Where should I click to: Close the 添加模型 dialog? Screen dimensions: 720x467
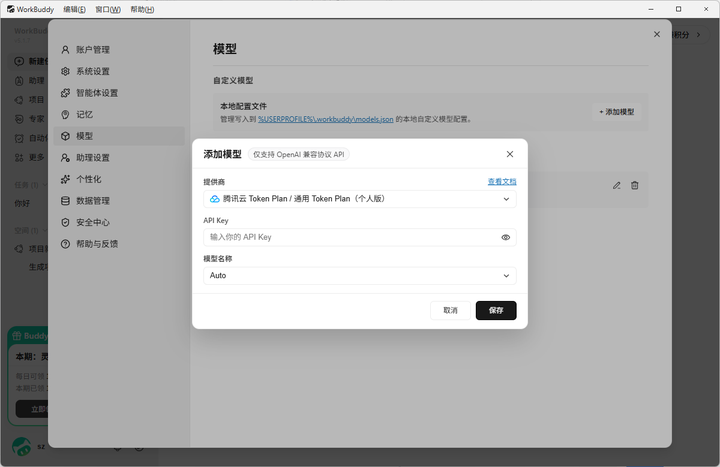(x=510, y=154)
